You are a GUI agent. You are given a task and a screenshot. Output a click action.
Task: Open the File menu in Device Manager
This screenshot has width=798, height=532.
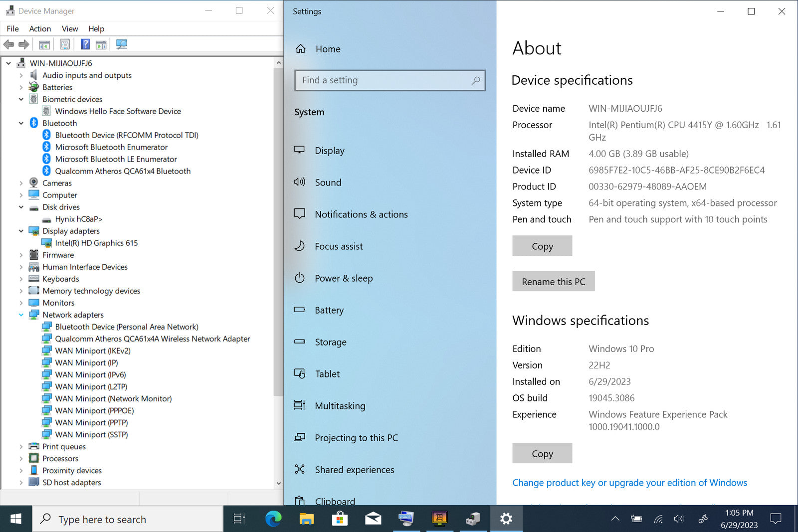[x=12, y=28]
